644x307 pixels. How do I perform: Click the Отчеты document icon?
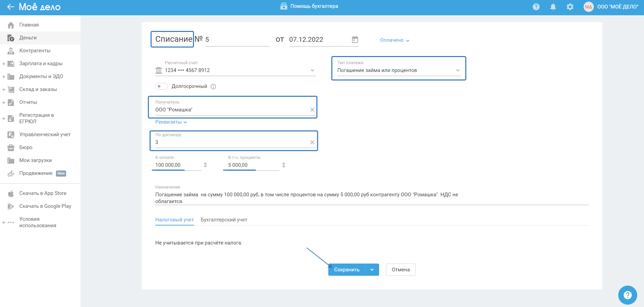(11, 103)
